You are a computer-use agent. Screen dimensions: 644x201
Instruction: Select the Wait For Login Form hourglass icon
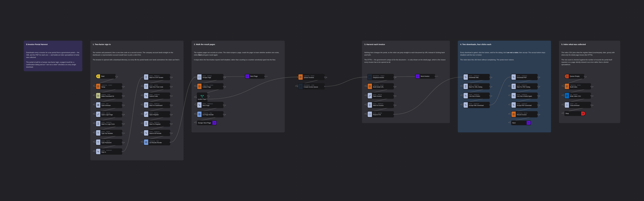pyautogui.click(x=98, y=124)
